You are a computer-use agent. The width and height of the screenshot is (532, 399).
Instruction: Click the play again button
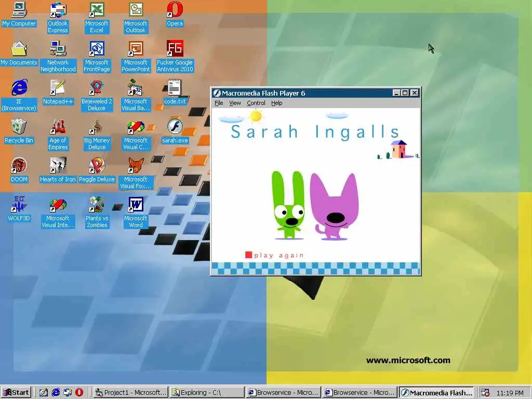point(274,255)
